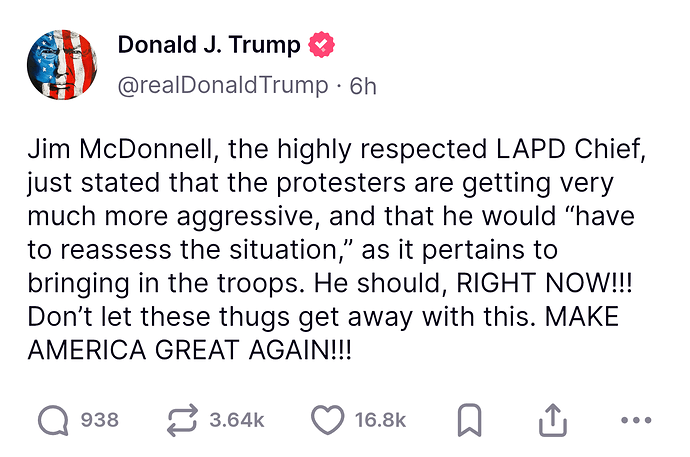Open the share upload-arrow icon

tap(553, 420)
